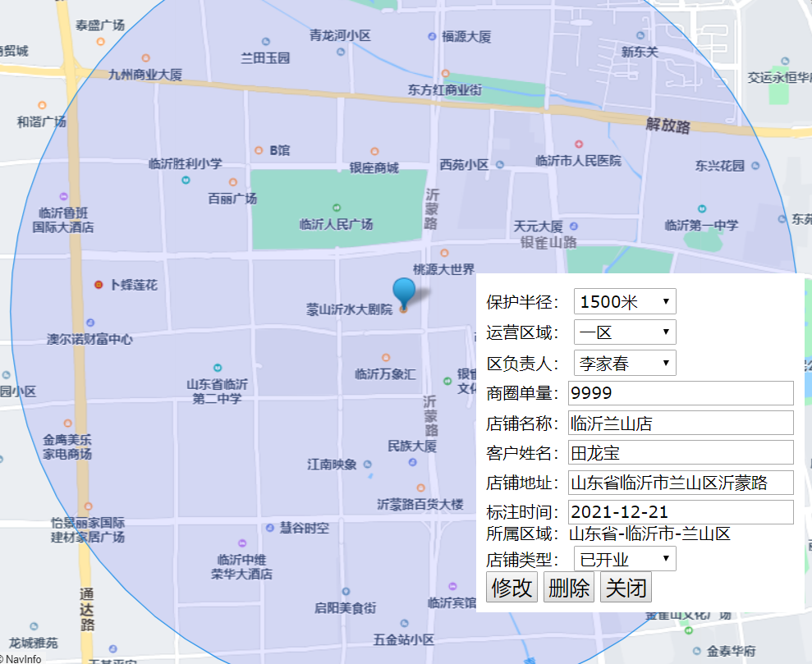Click 所属区域 value 山东省-临沂市-兰山区
This screenshot has height=664, width=812.
click(x=650, y=533)
